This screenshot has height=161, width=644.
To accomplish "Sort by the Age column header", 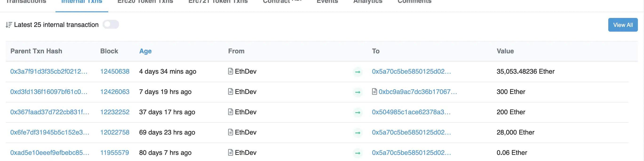I will tap(145, 51).
